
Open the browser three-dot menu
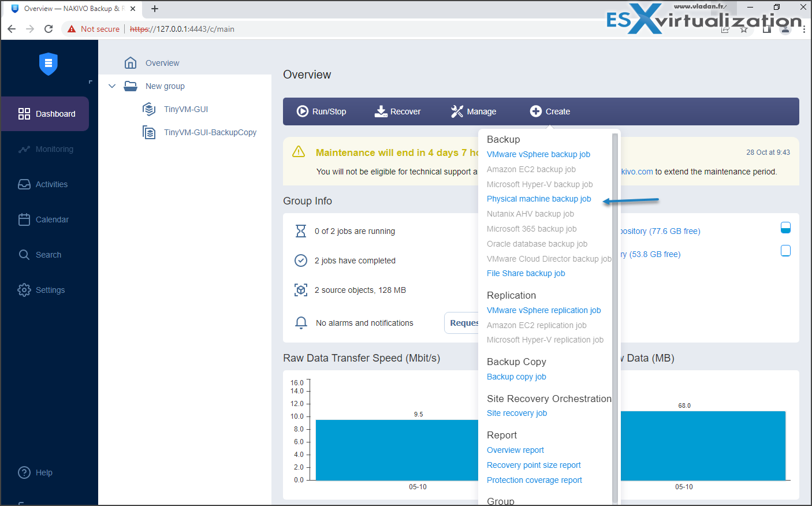pyautogui.click(x=804, y=29)
